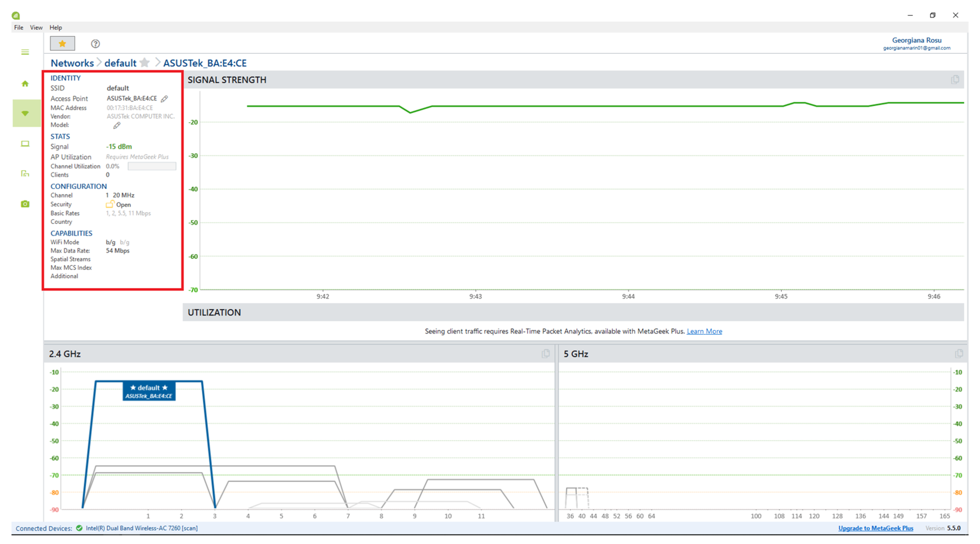Edit Access Point name pencil icon
Image resolution: width=980 pixels, height=544 pixels.
click(x=164, y=99)
